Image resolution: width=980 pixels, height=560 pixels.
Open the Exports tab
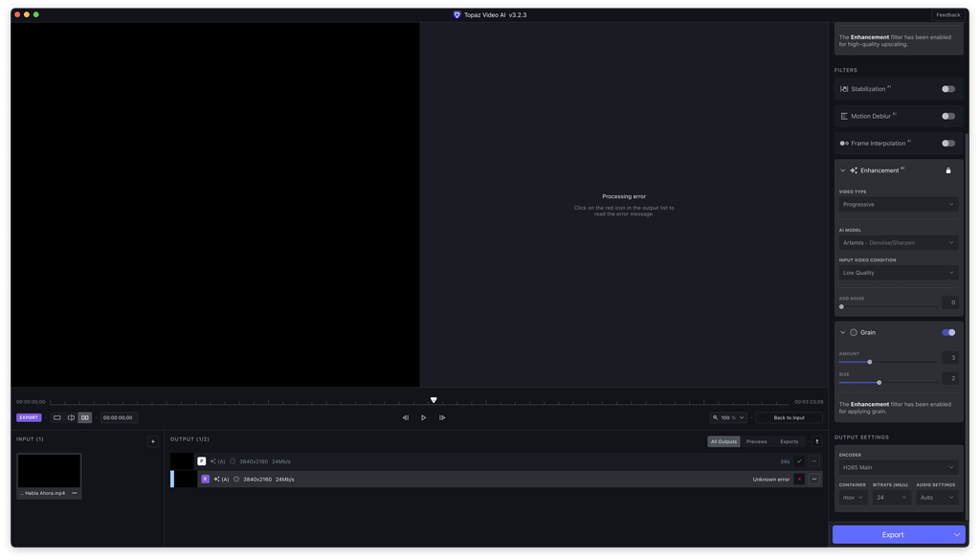tap(788, 441)
